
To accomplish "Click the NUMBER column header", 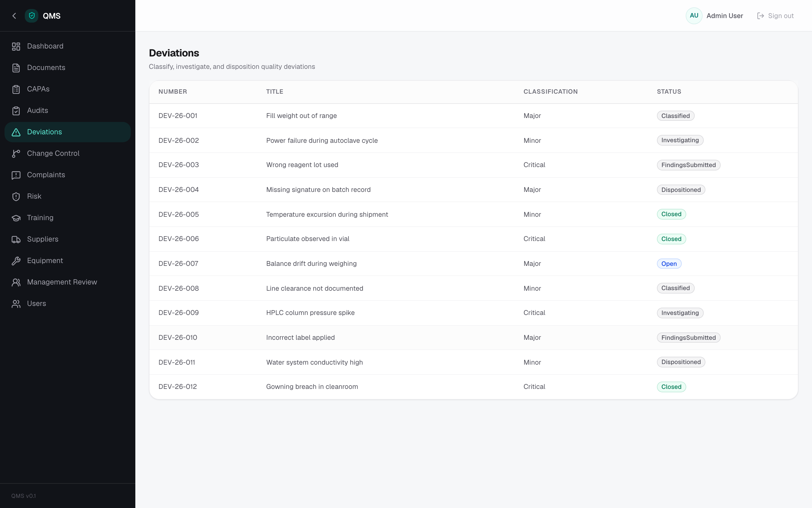I will point(173,92).
